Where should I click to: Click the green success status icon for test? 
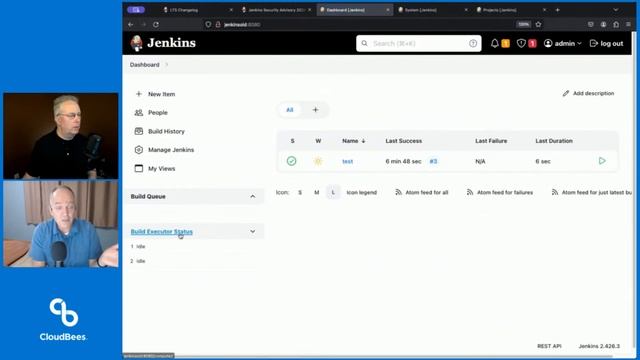tap(291, 161)
